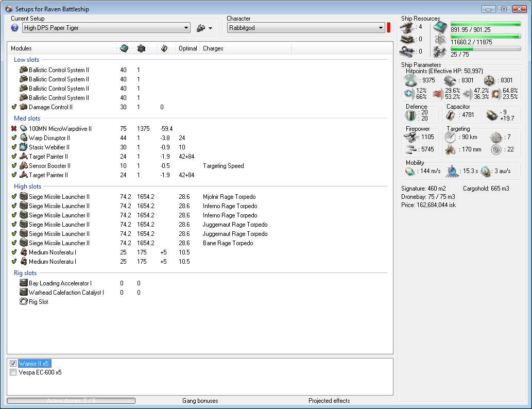Toggle Stasis Webifier II active checkmark
Screen dimensions: 532x409
14,147
